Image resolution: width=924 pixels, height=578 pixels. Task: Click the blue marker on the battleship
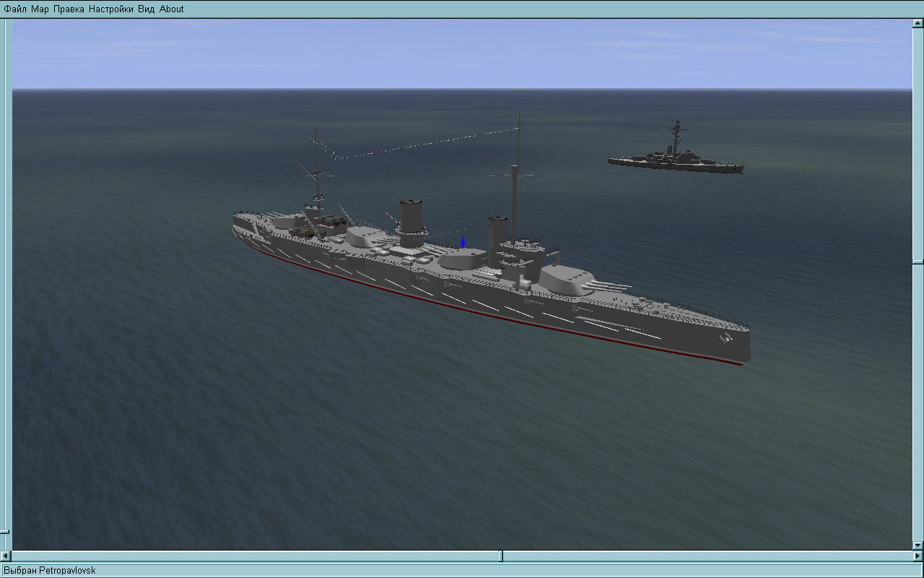(463, 242)
